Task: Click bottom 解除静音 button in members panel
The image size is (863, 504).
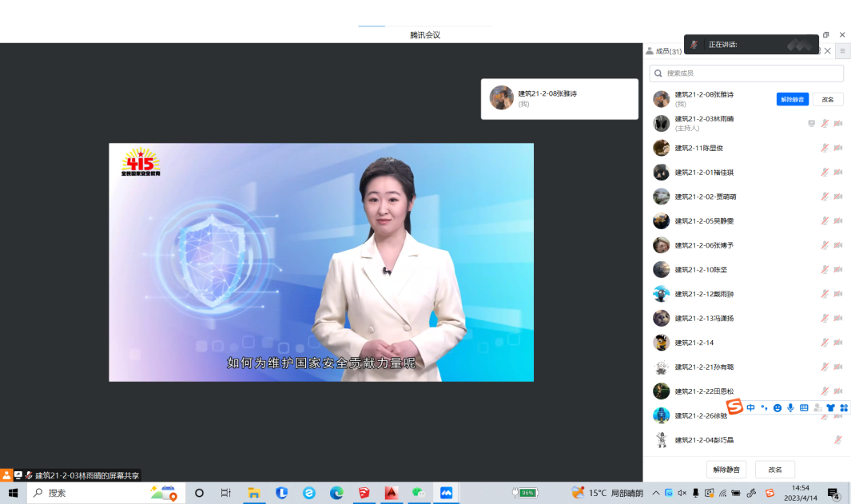Action: coord(726,470)
